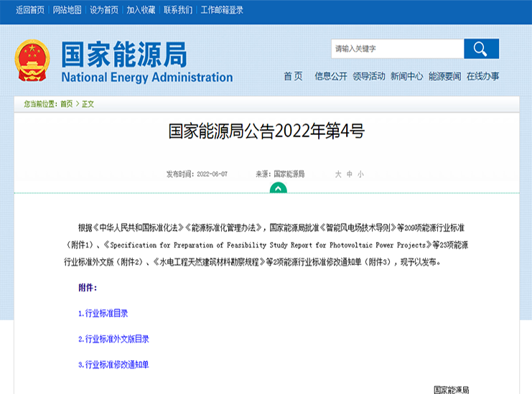Open 领导活动 navigation menu
Image resolution: width=532 pixels, height=394 pixels.
368,76
